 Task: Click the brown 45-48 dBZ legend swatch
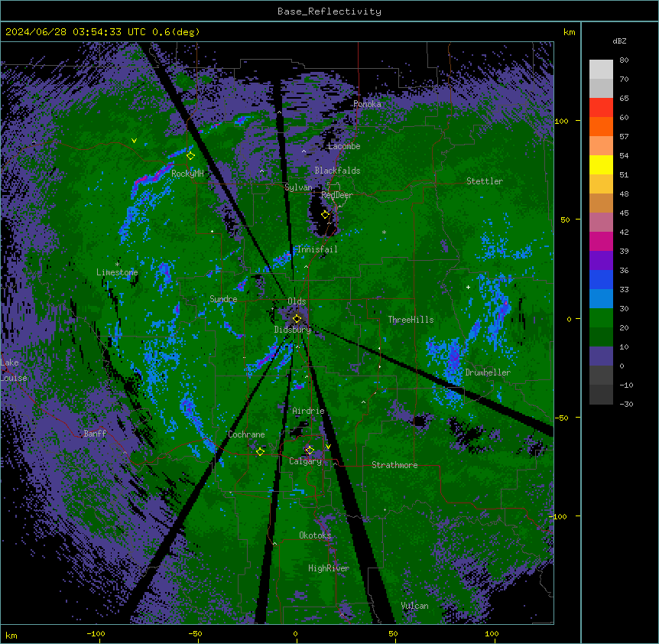click(601, 203)
